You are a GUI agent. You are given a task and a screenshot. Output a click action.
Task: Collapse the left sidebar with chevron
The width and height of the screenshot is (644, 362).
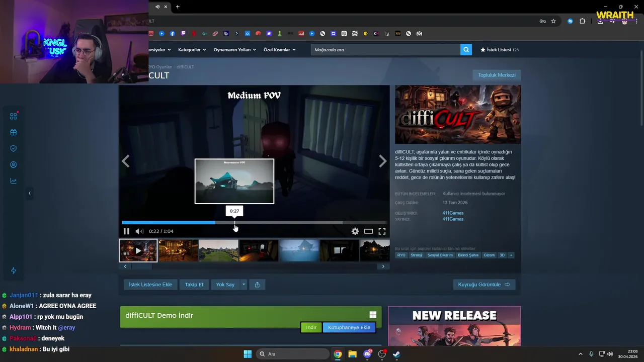pos(29,193)
